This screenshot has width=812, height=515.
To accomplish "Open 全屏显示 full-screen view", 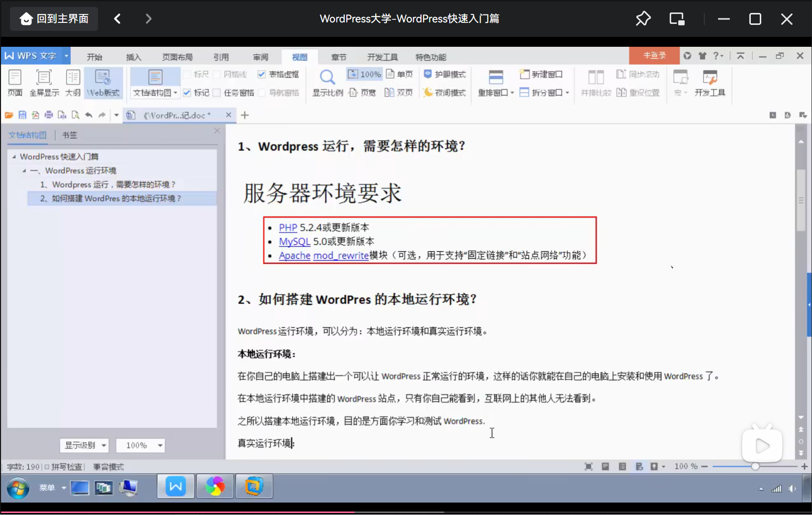I will point(44,83).
